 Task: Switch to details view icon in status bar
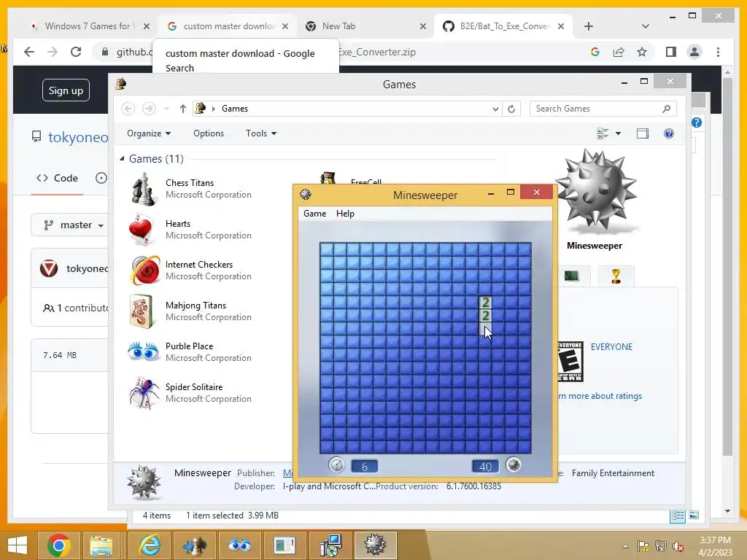(678, 516)
